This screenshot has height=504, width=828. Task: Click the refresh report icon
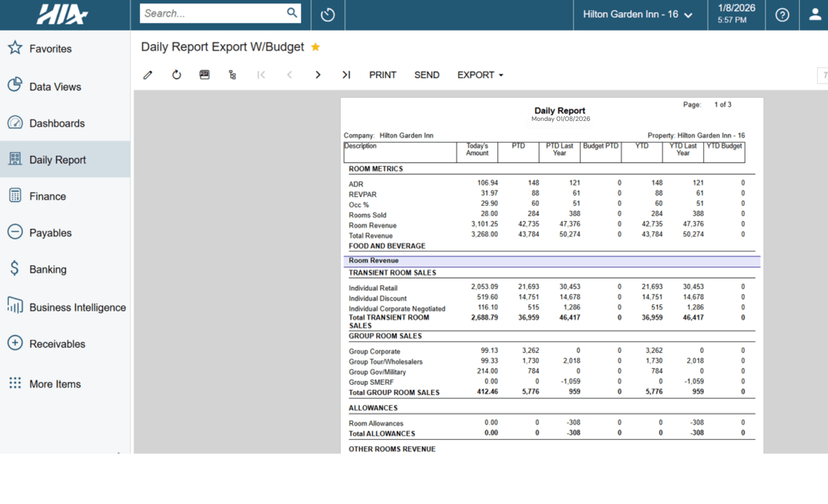pyautogui.click(x=176, y=75)
